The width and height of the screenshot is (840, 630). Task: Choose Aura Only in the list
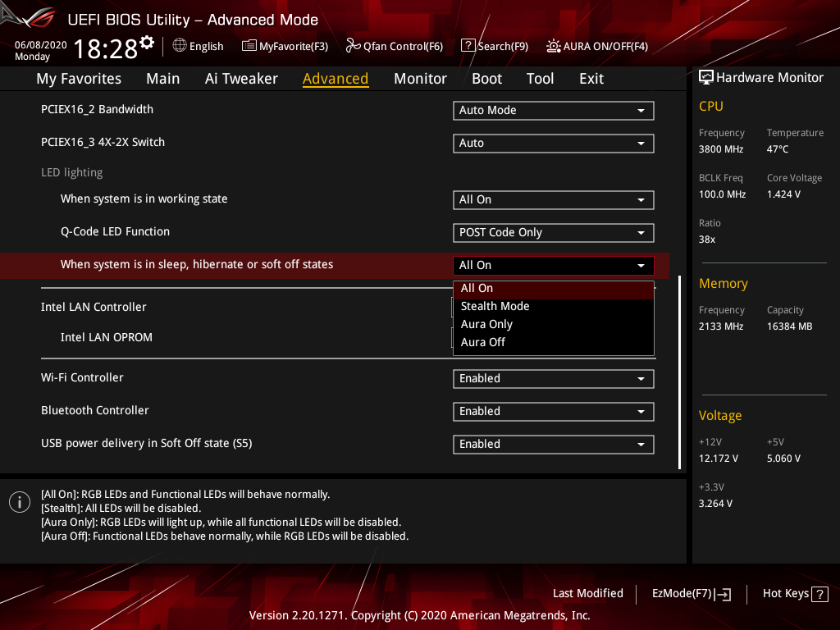[554, 325]
